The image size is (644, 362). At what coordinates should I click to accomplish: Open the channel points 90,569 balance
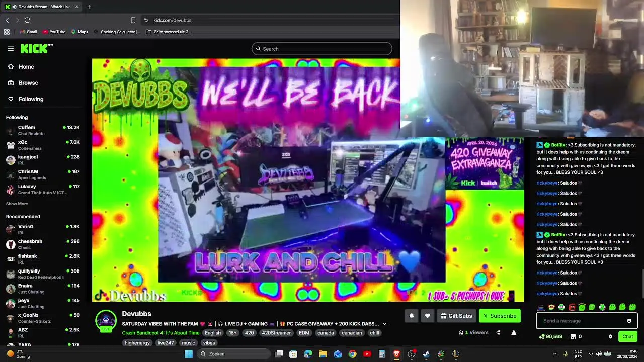pyautogui.click(x=550, y=336)
